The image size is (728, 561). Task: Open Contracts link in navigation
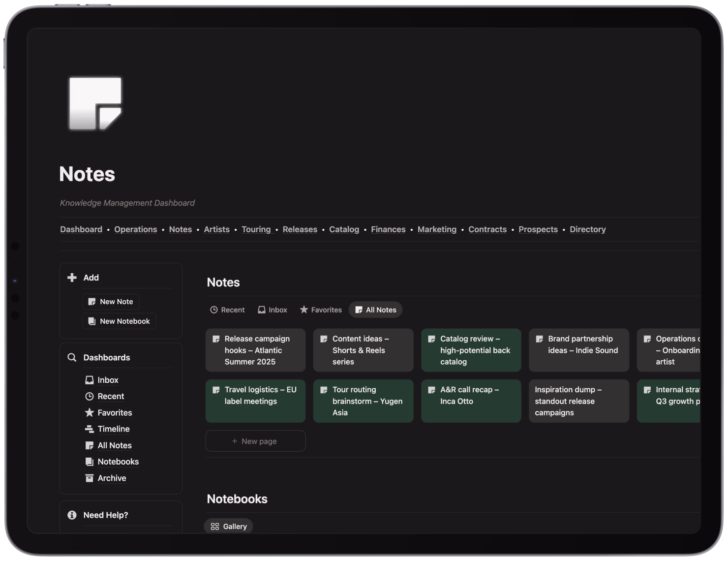tap(487, 229)
